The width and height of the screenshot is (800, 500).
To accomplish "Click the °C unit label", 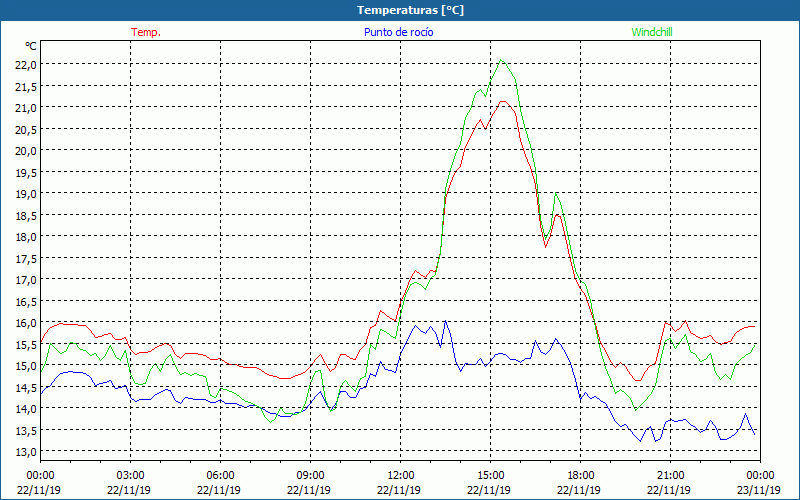I will [31, 46].
